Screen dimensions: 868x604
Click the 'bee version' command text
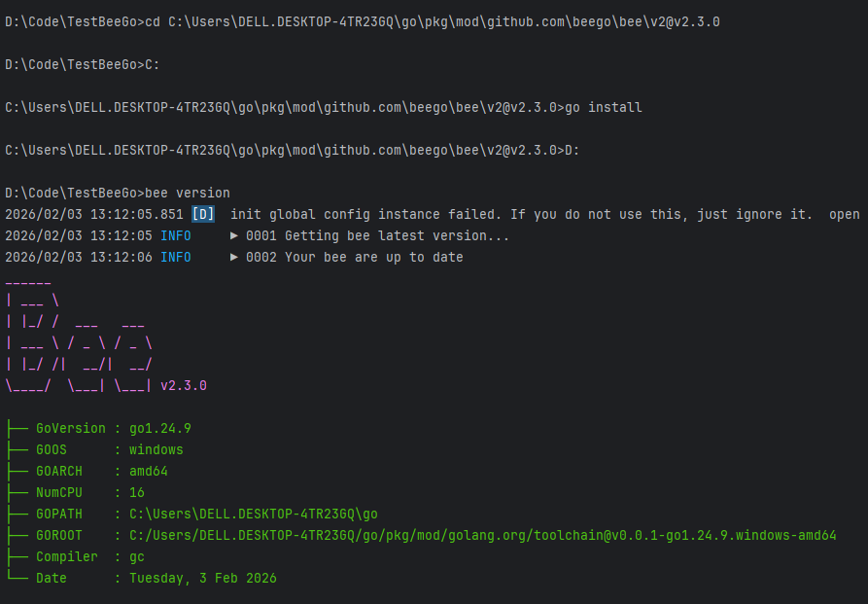pyautogui.click(x=187, y=193)
